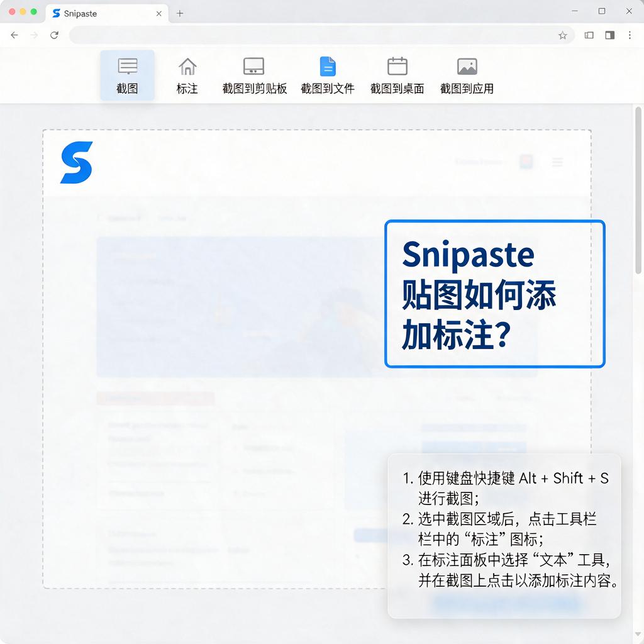This screenshot has height=644, width=644.
Task: Click the red macOS close dot
Action: click(12, 11)
